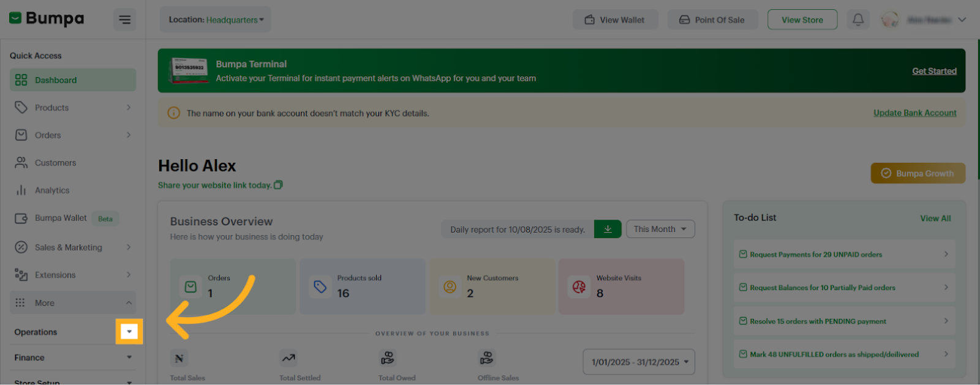Expand the Sales & Marketing chevron
The width and height of the screenshot is (980, 385).
tap(129, 247)
